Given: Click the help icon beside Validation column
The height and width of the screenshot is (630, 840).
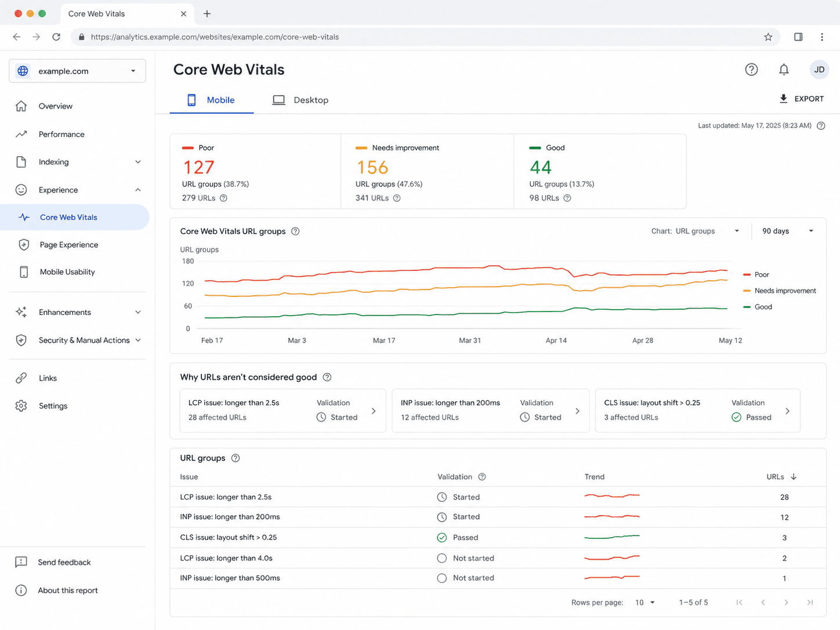Looking at the screenshot, I should [x=481, y=477].
